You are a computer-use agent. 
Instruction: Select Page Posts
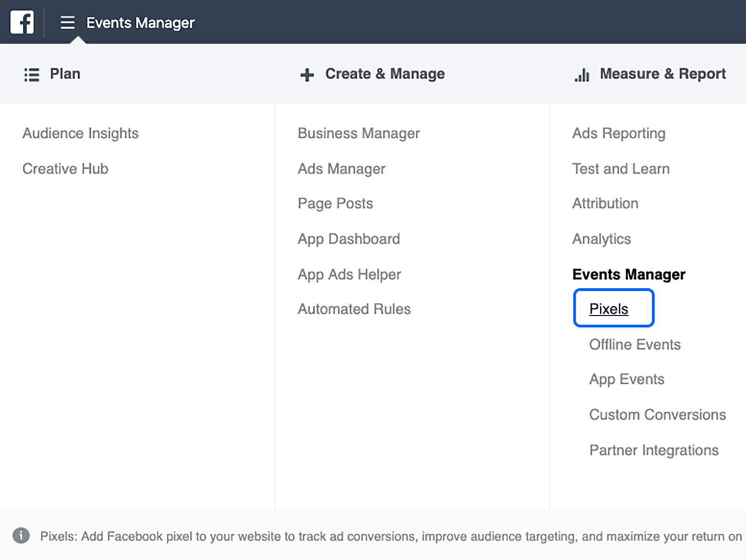point(335,204)
